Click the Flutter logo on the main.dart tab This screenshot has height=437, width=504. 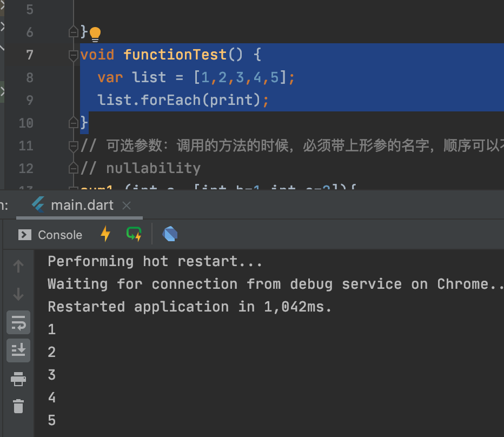click(x=37, y=204)
